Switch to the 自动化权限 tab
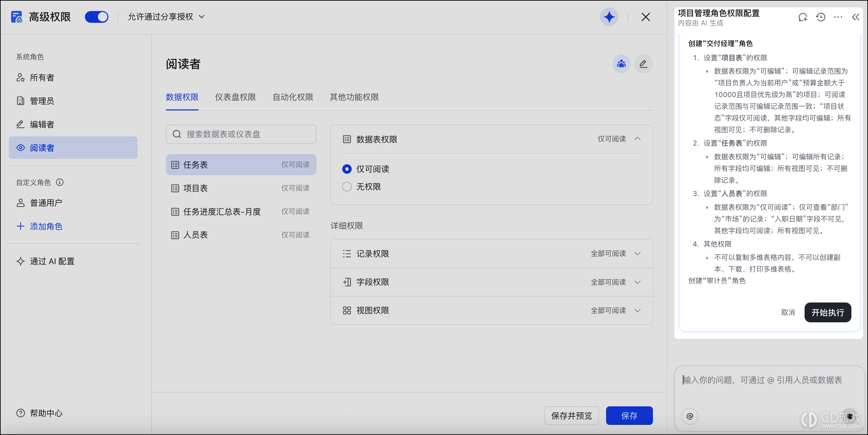 pyautogui.click(x=293, y=97)
